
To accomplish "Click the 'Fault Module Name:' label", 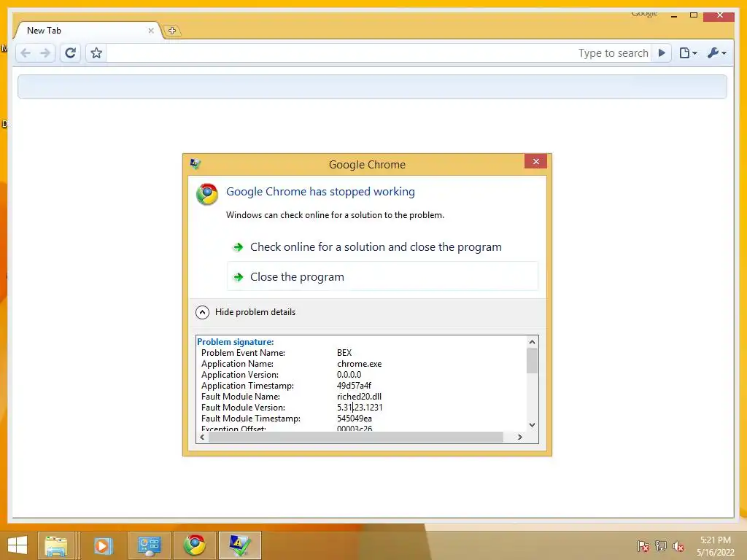I will click(241, 397).
